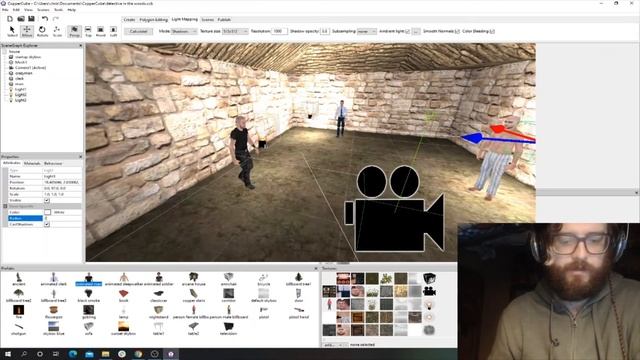This screenshot has width=640, height=360.
Task: Toggle the CastShadows property checkbox
Action: click(47, 224)
